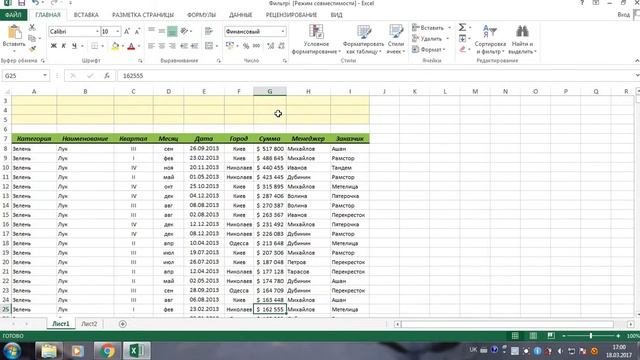The height and width of the screenshot is (360, 640).
Task: Toggle align text right
Action: [x=172, y=46]
